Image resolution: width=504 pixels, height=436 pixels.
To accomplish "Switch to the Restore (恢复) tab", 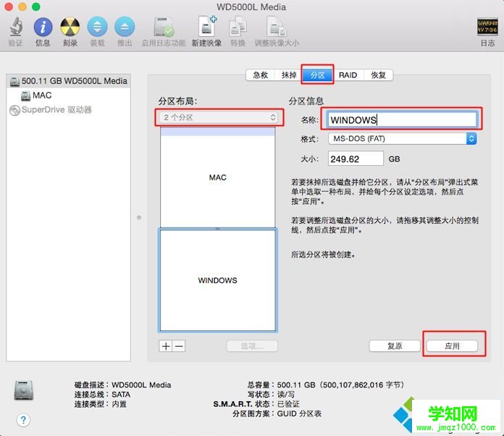I will click(x=378, y=75).
